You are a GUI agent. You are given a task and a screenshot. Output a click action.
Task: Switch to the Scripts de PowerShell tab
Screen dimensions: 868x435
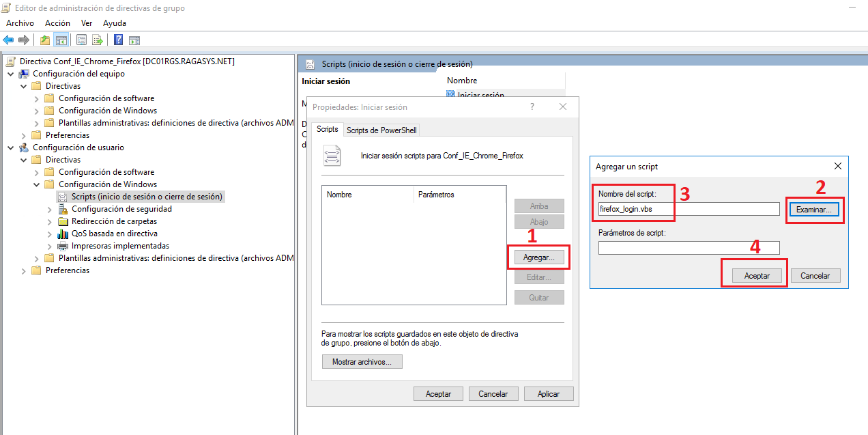point(381,129)
